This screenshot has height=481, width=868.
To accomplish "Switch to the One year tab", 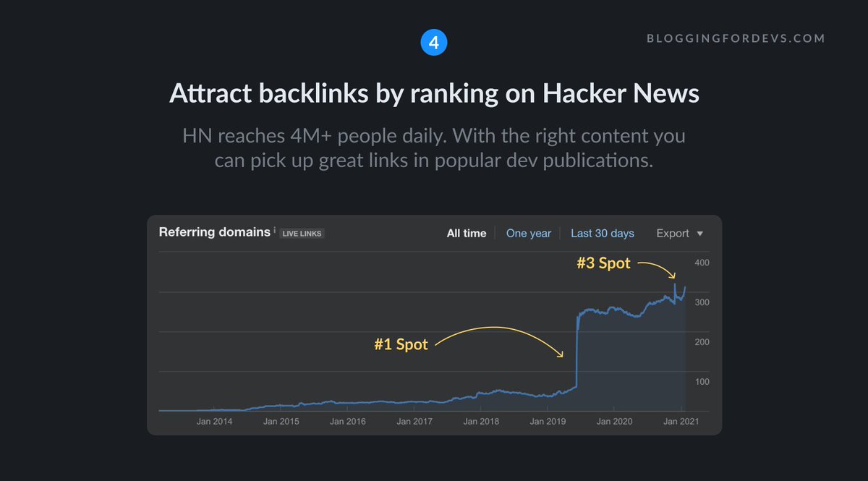I will 528,233.
